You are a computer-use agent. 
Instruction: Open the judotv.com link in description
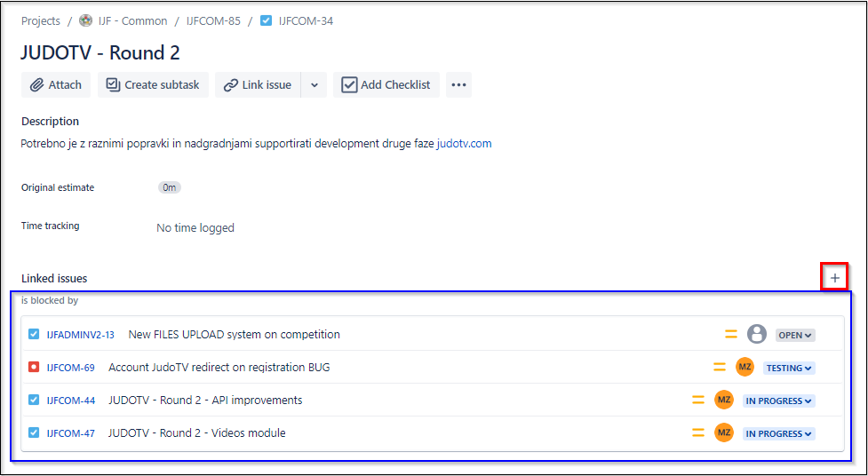[464, 144]
